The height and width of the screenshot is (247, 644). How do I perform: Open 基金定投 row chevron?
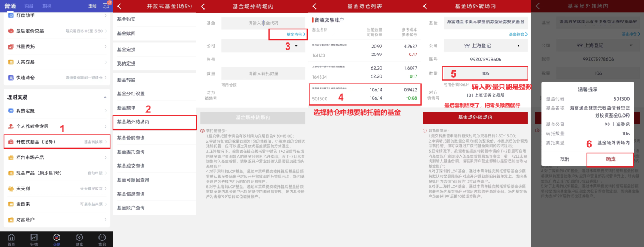tap(154, 50)
